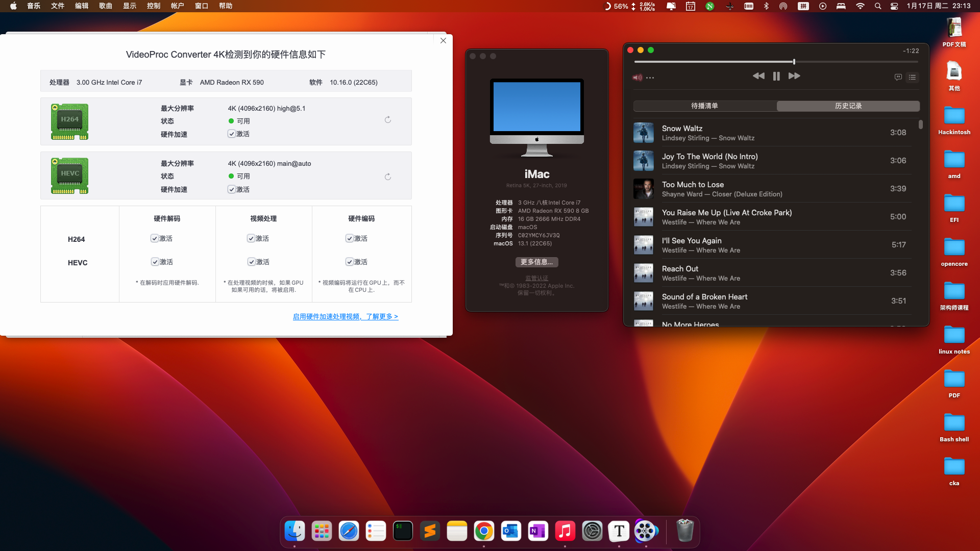980x551 pixels.
Task: Open 监管认证 link in About This Mac
Action: (x=537, y=278)
